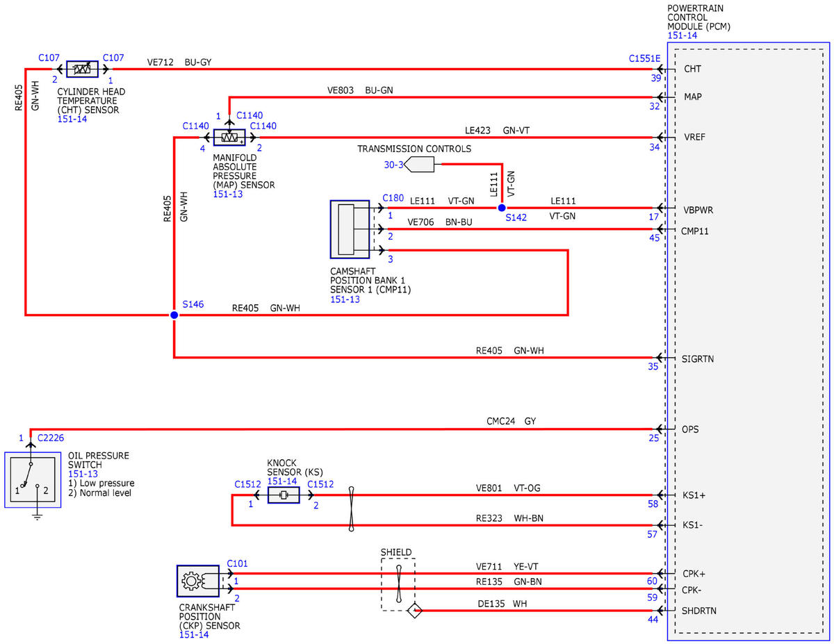Click the twisted pair symbol on knock sensor wires
Screen dimensions: 834x644
pos(352,509)
